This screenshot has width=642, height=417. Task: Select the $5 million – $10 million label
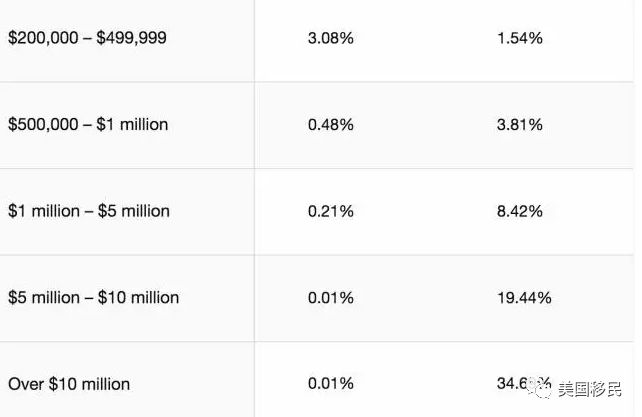[x=93, y=297]
